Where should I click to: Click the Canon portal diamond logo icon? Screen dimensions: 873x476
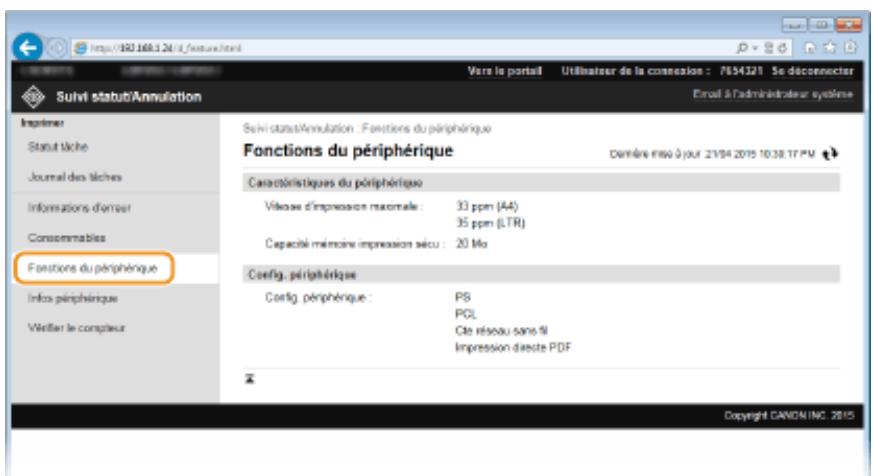pyautogui.click(x=33, y=97)
